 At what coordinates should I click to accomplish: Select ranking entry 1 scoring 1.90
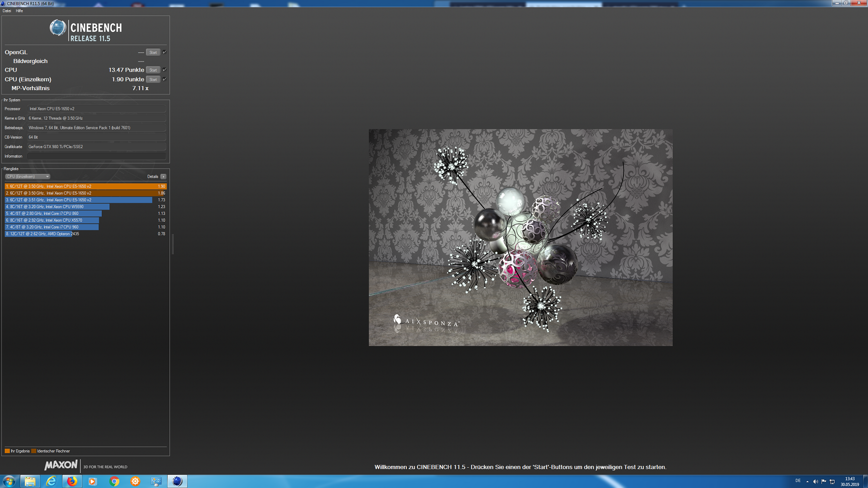click(x=85, y=186)
